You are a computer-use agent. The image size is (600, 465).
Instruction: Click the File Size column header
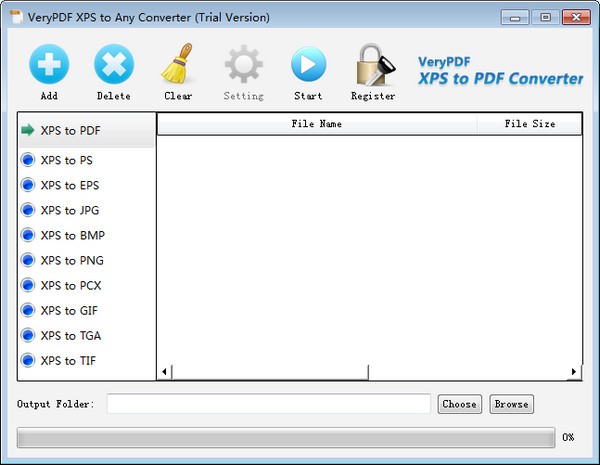[x=529, y=124]
